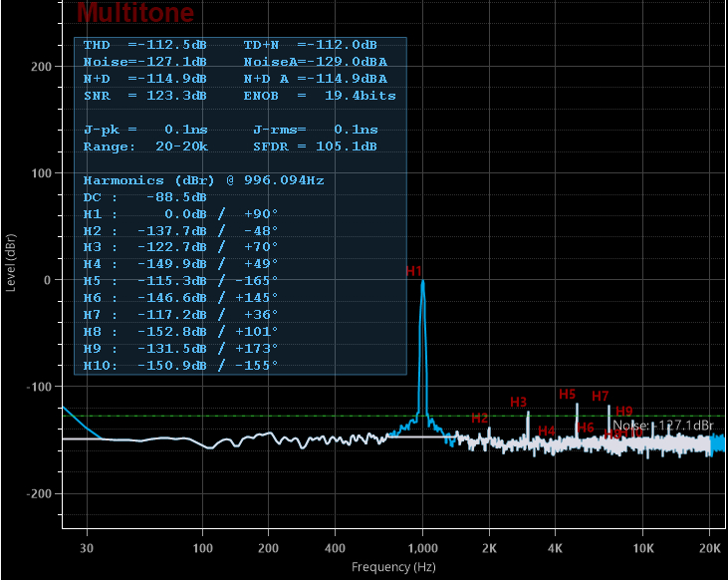Select the H5 harmonic label

tap(568, 394)
